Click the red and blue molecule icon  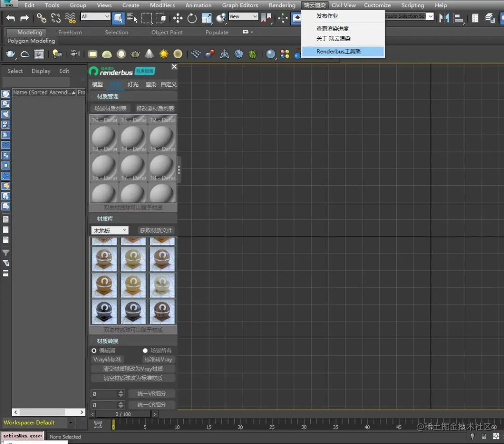(210, 54)
